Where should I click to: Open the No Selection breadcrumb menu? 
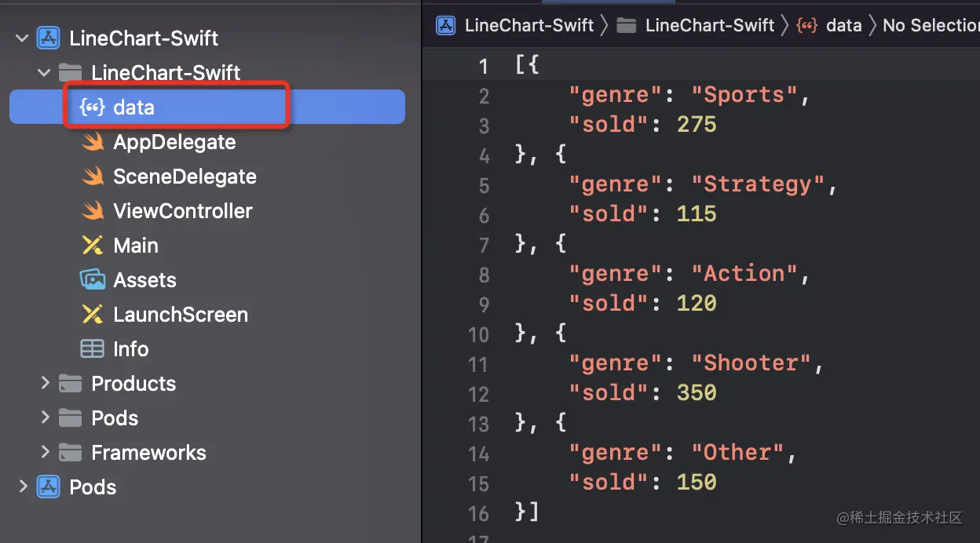tap(930, 25)
